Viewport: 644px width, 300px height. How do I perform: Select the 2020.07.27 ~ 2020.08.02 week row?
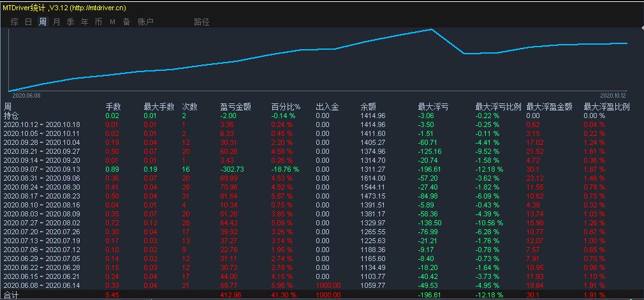(322, 223)
